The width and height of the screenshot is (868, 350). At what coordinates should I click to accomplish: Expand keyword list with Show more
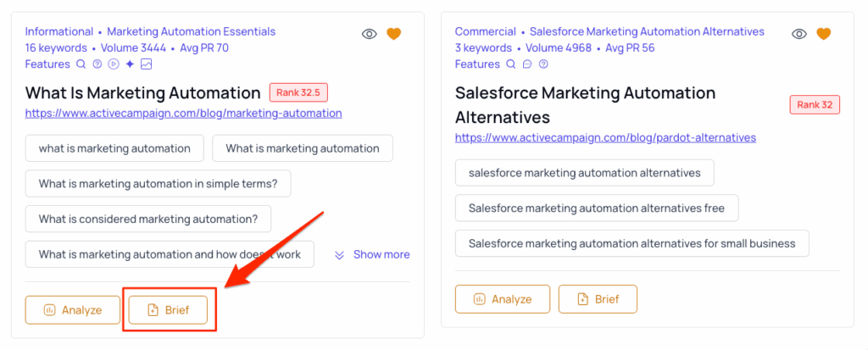click(372, 254)
